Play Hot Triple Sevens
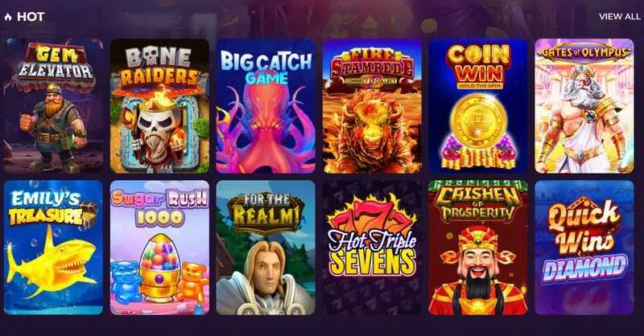Image resolution: width=644 pixels, height=336 pixels. (x=372, y=248)
